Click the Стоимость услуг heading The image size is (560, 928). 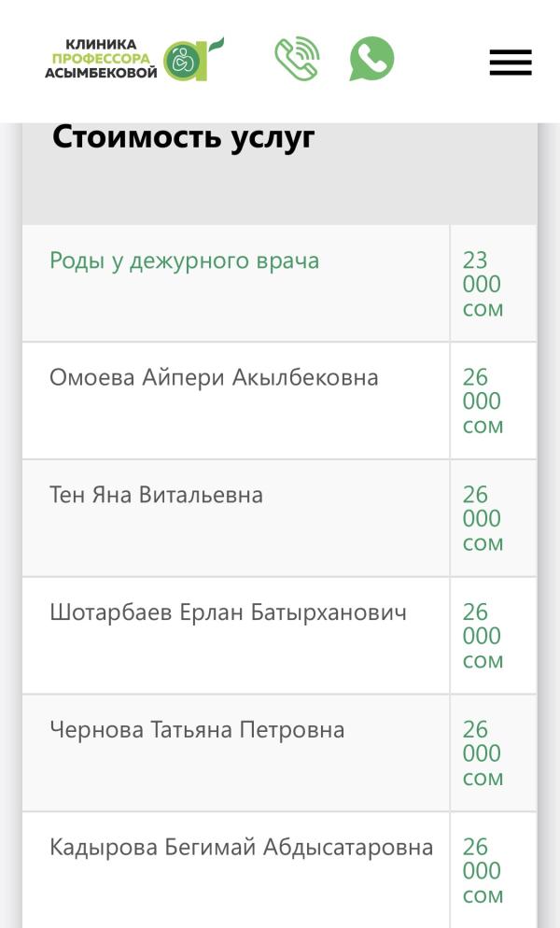(x=183, y=138)
